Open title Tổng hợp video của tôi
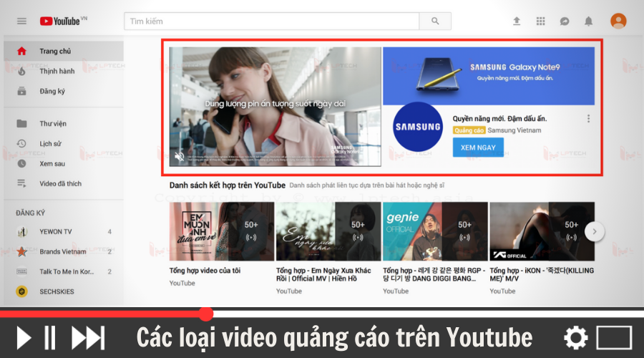This screenshot has height=358, width=644. coord(205,271)
